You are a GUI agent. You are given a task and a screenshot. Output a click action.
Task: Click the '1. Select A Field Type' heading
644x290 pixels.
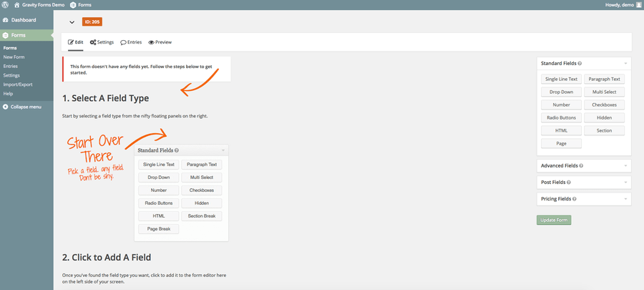tap(106, 99)
